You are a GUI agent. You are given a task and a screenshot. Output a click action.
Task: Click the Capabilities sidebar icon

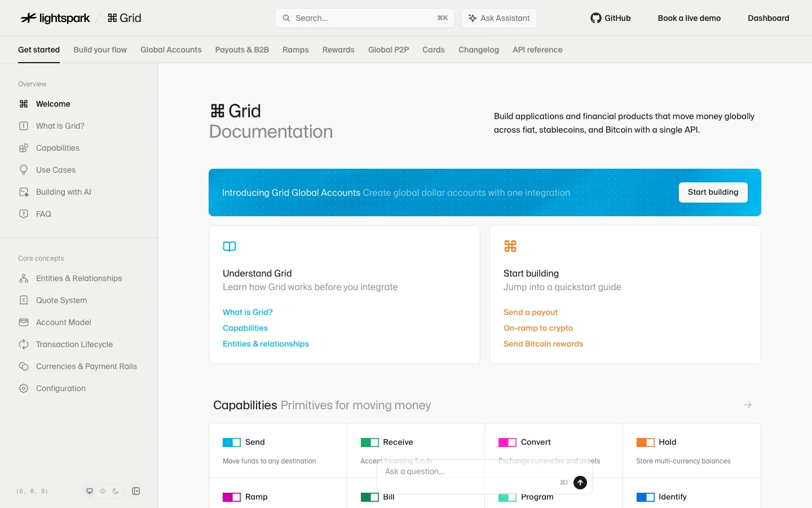tap(24, 148)
